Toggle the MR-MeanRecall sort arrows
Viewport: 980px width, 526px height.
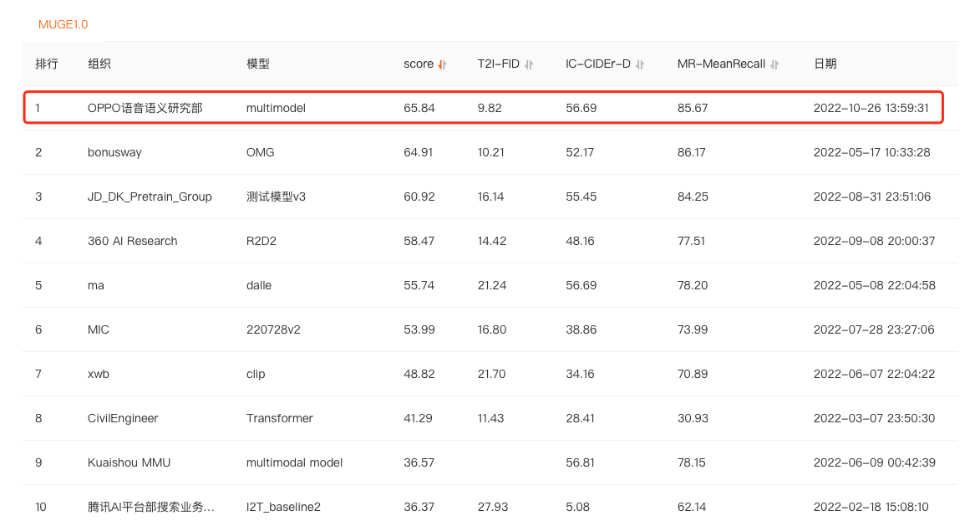(x=774, y=64)
